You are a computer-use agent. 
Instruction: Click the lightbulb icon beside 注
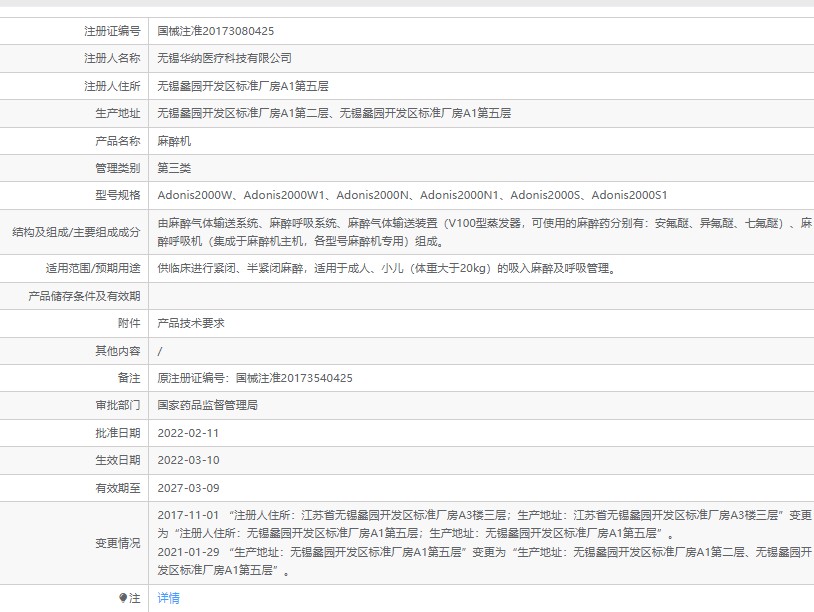click(x=123, y=598)
